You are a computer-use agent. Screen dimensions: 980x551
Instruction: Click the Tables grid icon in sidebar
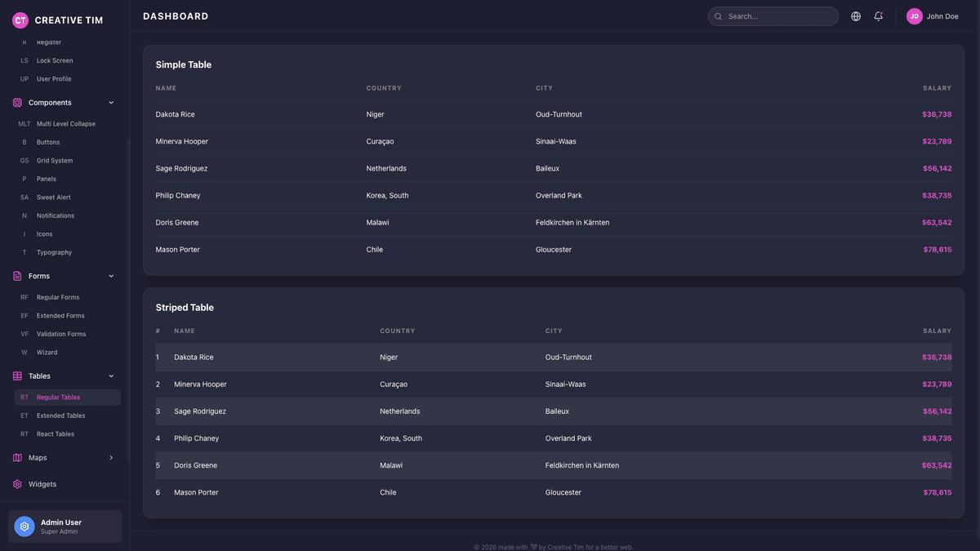16,375
